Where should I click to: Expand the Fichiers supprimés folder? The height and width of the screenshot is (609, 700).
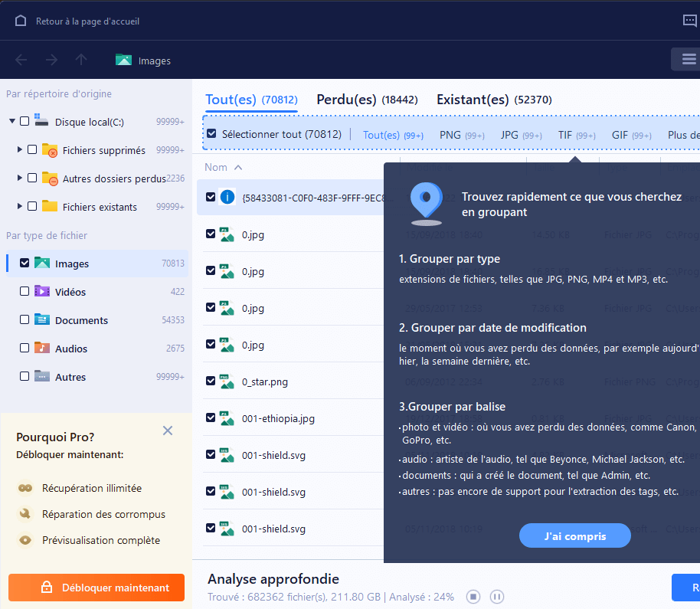pos(20,150)
